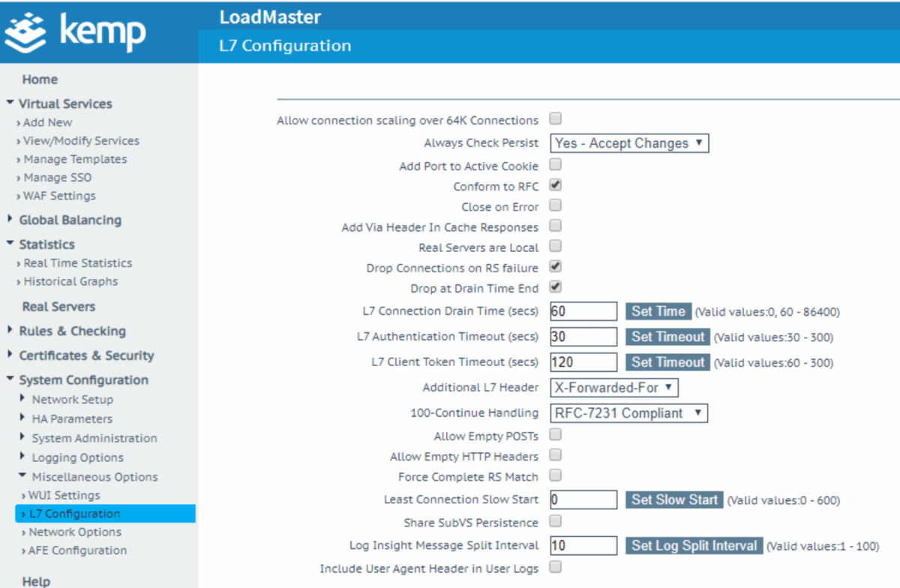Screen dimensions: 900x588
Task: Enable the Allow Empty POSTs option
Action: 553,436
